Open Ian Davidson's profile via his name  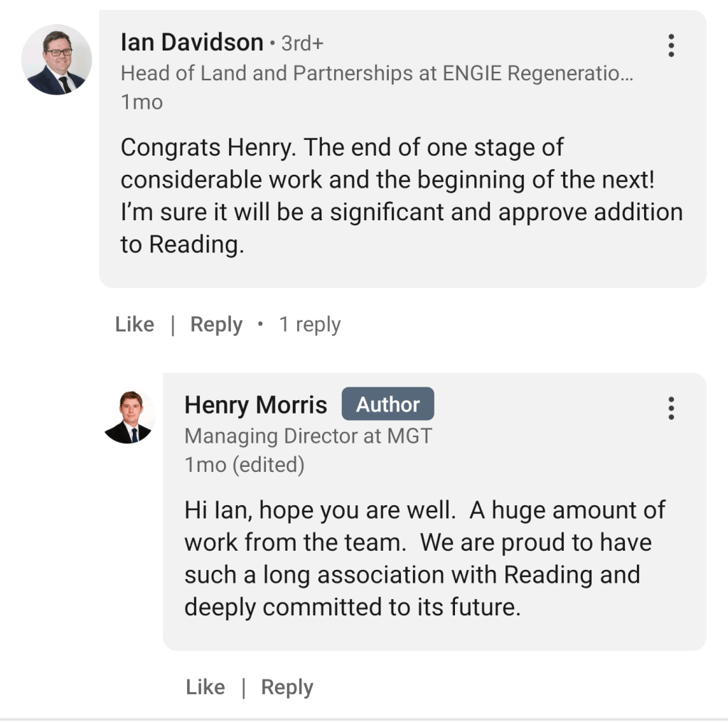(192, 43)
